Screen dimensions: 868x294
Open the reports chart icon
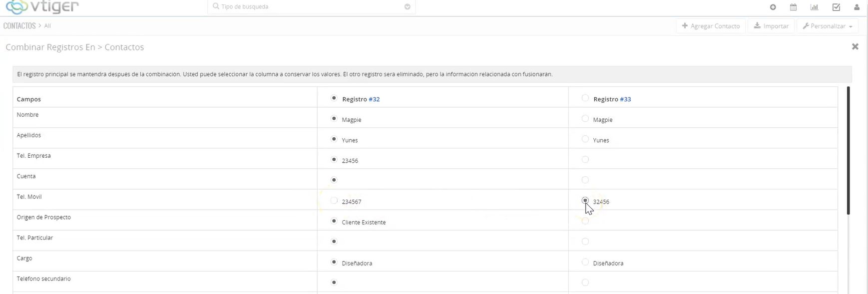(x=814, y=7)
